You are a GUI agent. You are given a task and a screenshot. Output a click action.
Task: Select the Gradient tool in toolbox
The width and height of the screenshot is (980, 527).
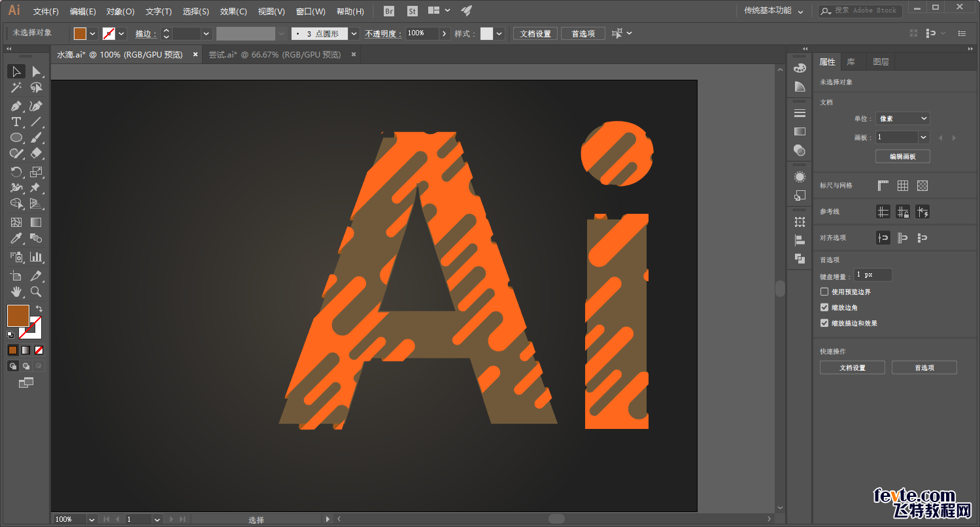coord(37,222)
